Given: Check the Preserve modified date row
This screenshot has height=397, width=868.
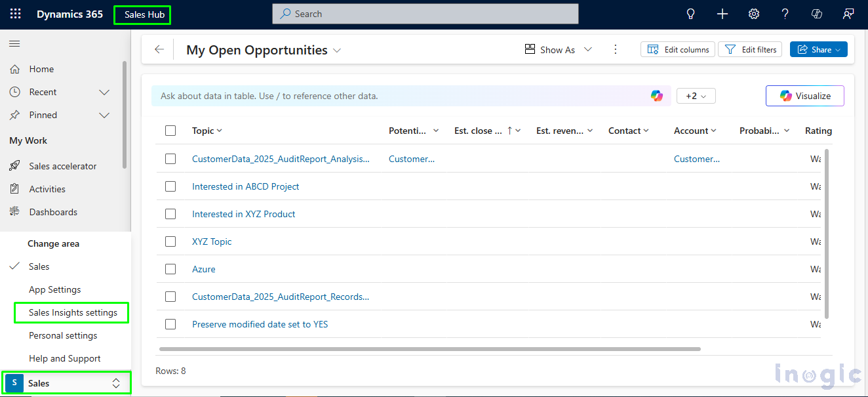Looking at the screenshot, I should (x=170, y=324).
